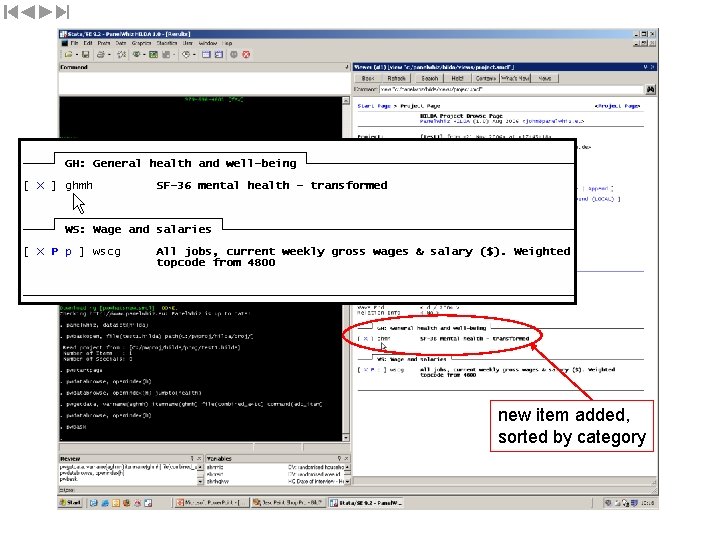Click the Viewer command address field
The height and width of the screenshot is (540, 720).
coord(511,90)
